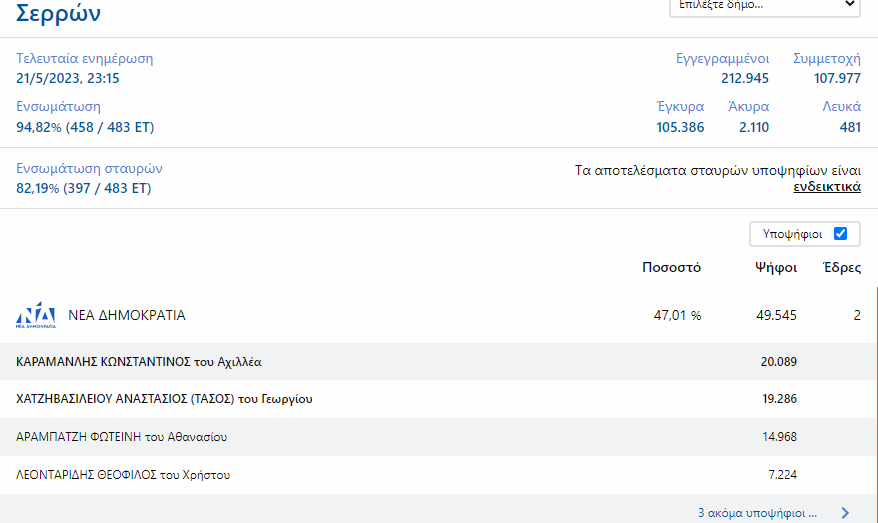Click candidate Χατζηβασιλείου Αναστάσιος row

(165, 399)
